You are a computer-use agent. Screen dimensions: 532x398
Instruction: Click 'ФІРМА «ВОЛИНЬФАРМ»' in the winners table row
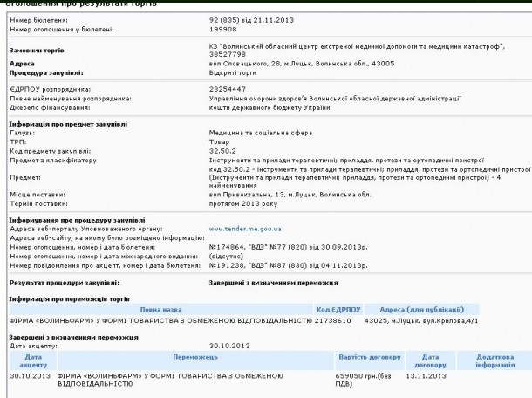[x=51, y=320]
